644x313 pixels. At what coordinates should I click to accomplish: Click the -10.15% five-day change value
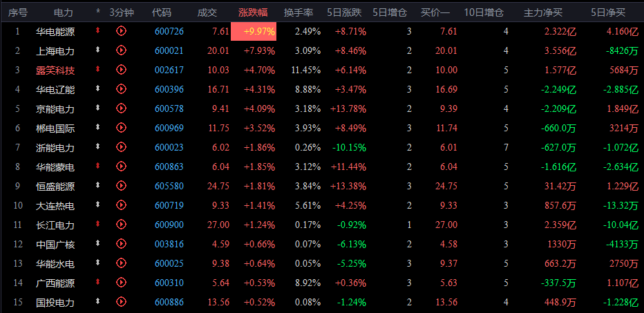[x=349, y=147]
